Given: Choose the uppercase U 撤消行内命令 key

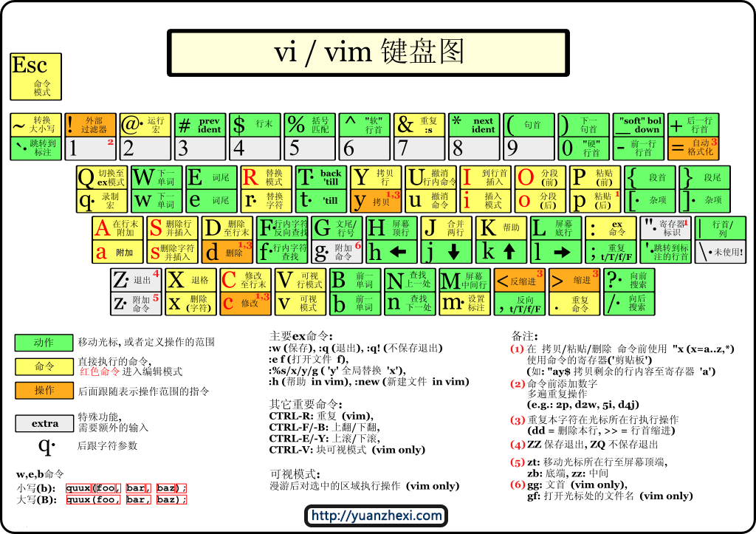Looking at the screenshot, I should [430, 178].
